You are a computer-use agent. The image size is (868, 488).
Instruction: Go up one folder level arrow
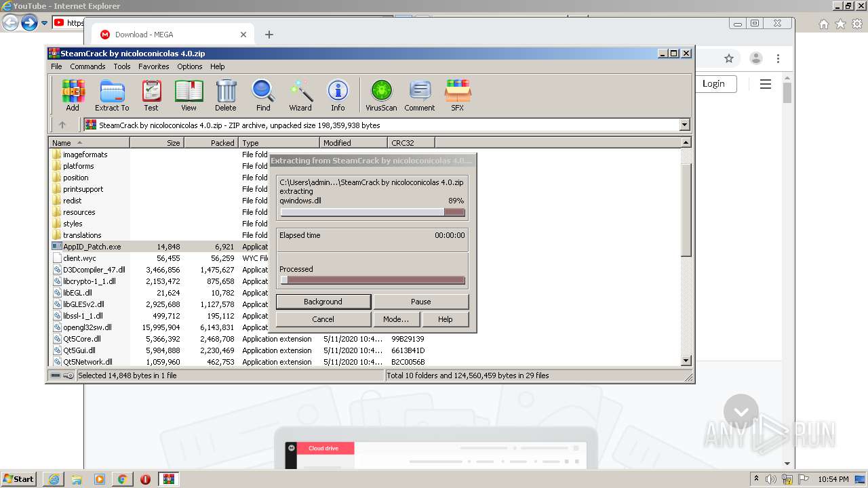(62, 125)
